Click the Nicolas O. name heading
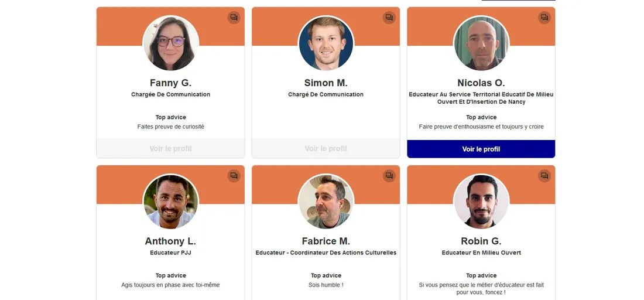 pyautogui.click(x=481, y=83)
